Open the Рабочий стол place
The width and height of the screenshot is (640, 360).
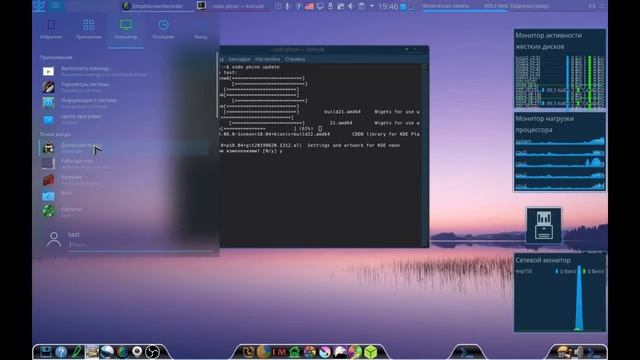[124, 163]
